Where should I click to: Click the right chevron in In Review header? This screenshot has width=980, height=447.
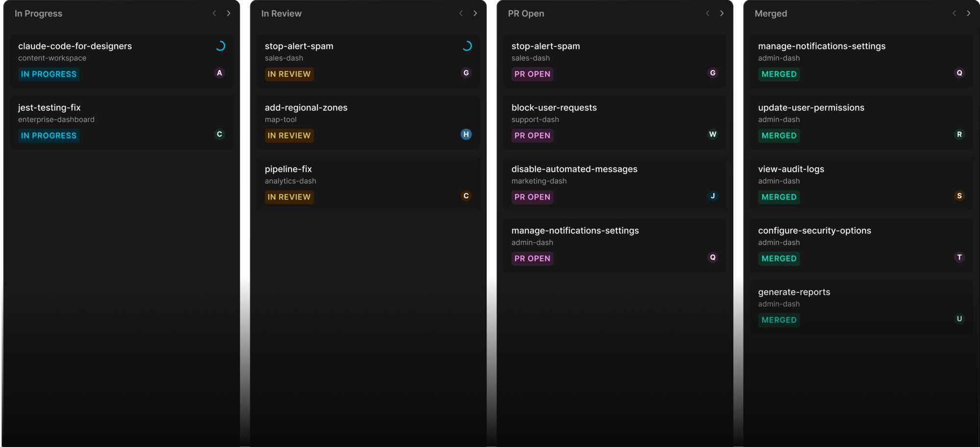pyautogui.click(x=475, y=13)
